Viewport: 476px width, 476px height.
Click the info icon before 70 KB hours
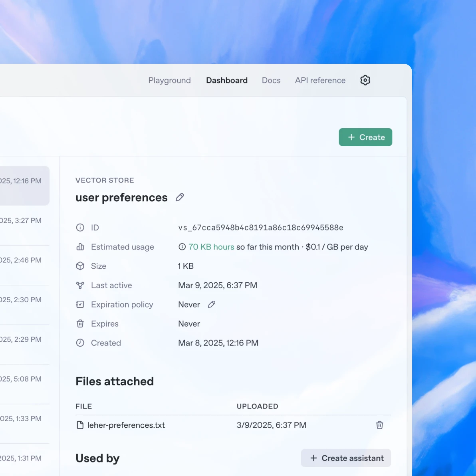[182, 247]
